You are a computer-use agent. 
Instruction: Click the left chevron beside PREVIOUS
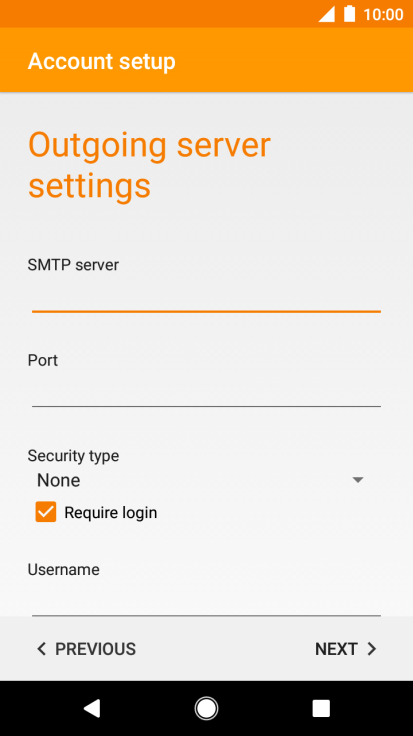tap(42, 649)
